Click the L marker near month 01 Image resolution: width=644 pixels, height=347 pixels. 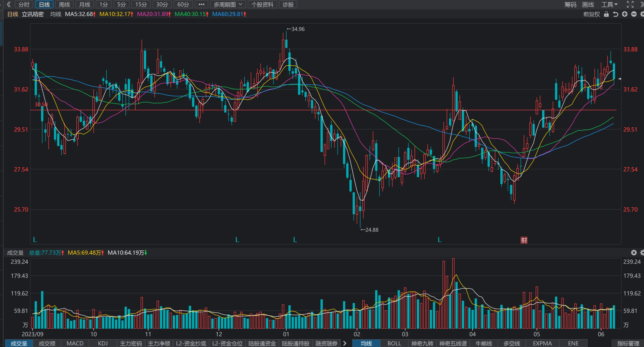point(295,240)
